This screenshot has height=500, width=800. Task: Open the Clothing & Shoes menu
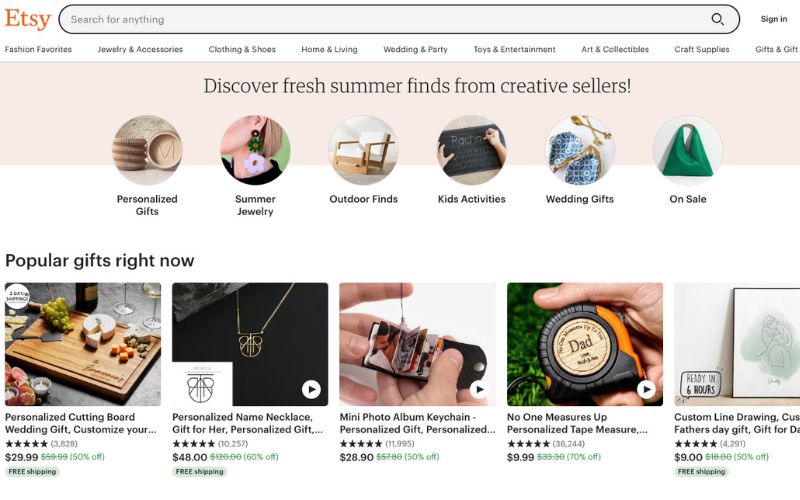click(x=242, y=49)
